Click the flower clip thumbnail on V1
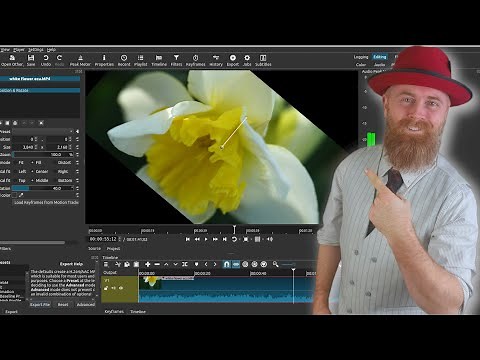480x360 pixels. pyautogui.click(x=150, y=283)
